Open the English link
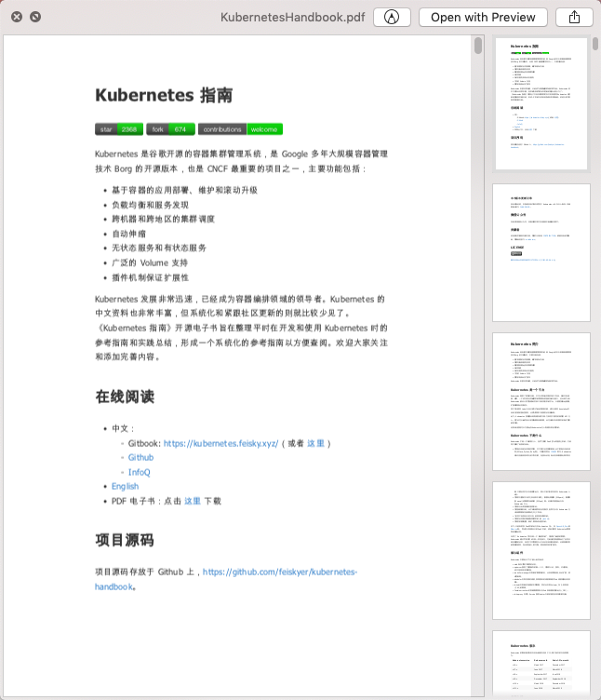This screenshot has height=700, width=601. point(125,486)
